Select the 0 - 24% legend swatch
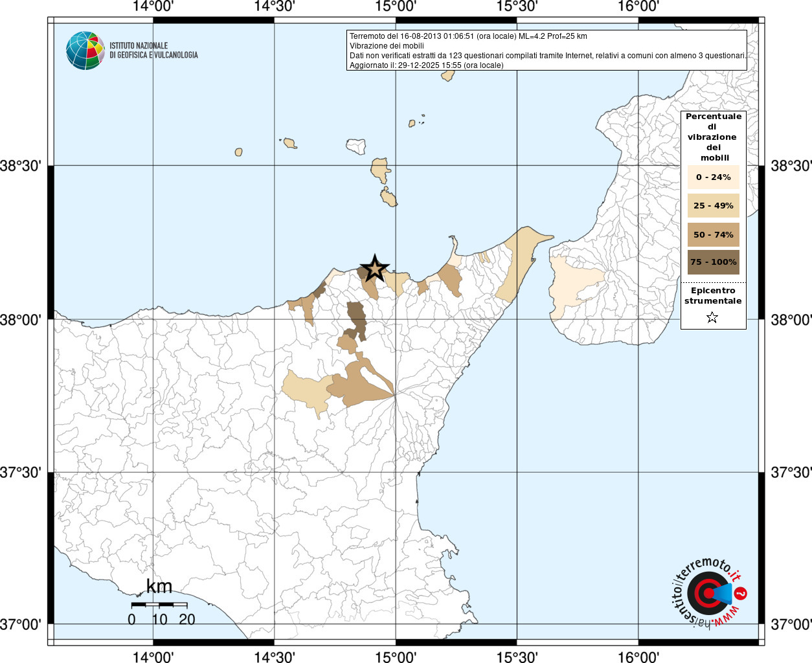The height and width of the screenshot is (663, 812). [x=713, y=177]
